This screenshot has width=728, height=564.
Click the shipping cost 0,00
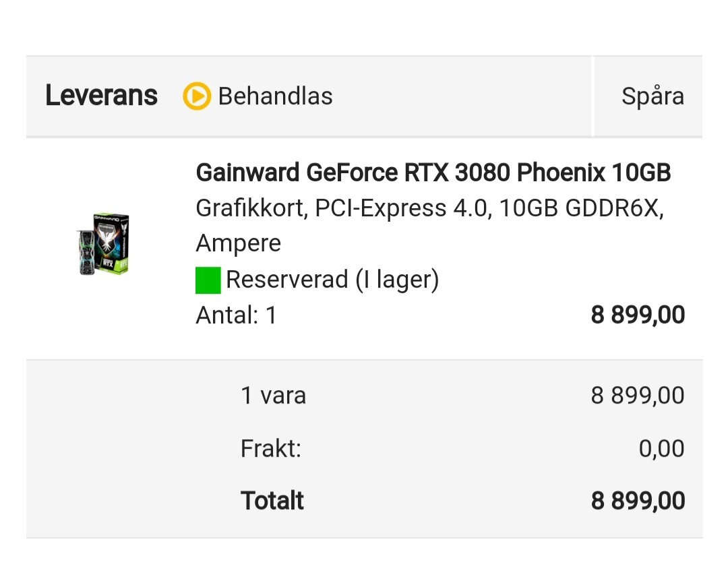[x=661, y=448]
